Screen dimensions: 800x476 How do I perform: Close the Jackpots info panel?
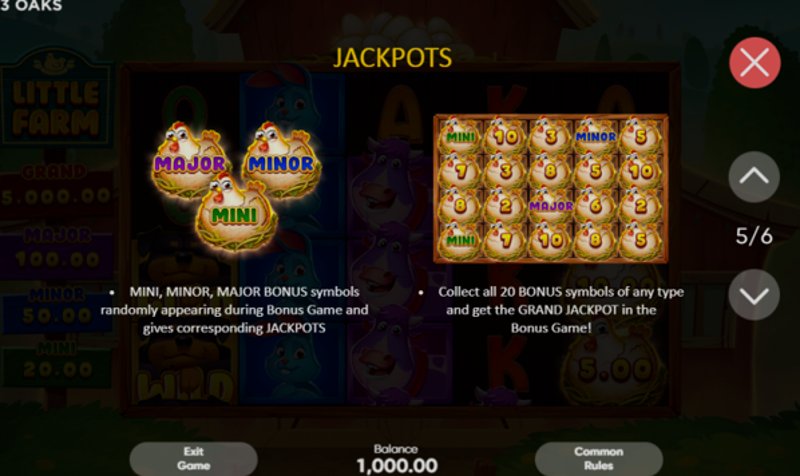point(755,63)
